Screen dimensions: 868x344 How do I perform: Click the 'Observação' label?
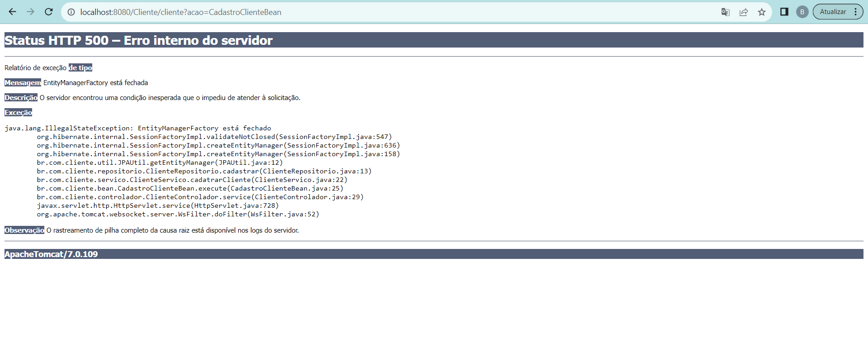pyautogui.click(x=24, y=230)
